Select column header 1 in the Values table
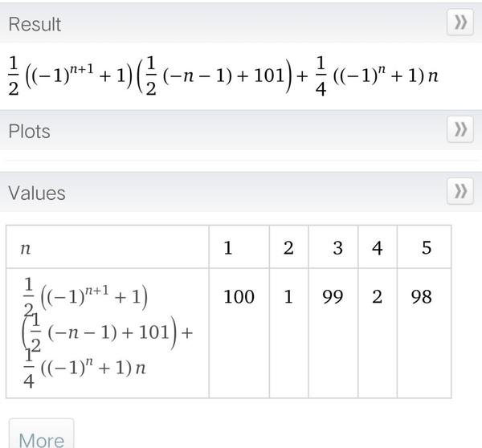 tap(228, 248)
